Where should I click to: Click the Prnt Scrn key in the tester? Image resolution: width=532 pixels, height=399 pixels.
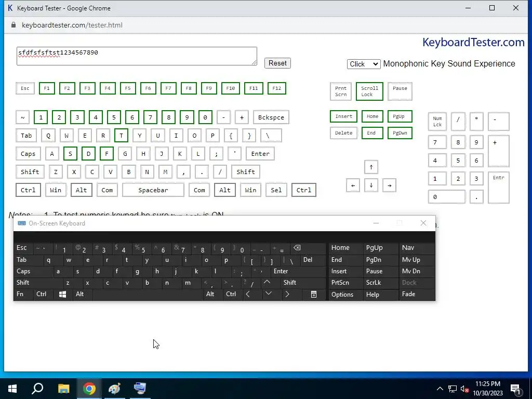[x=341, y=91]
